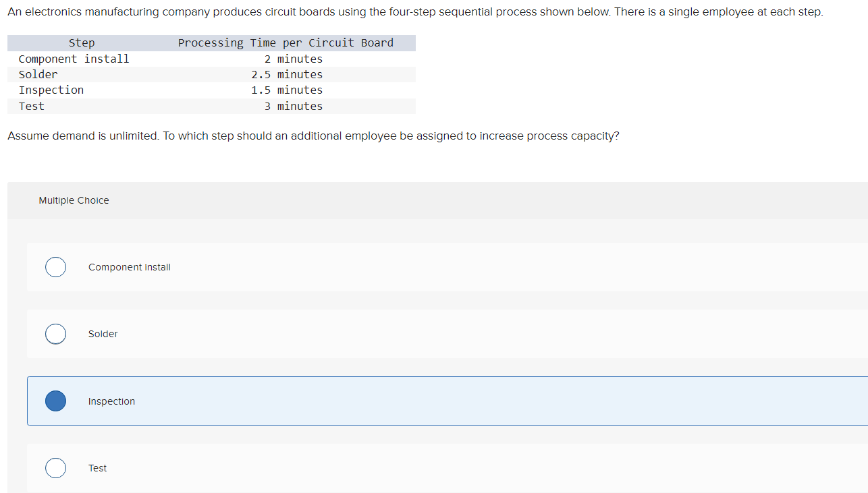Click the introductory electronics manufacturing company paragraph
The width and height of the screenshot is (868, 493).
(x=415, y=13)
